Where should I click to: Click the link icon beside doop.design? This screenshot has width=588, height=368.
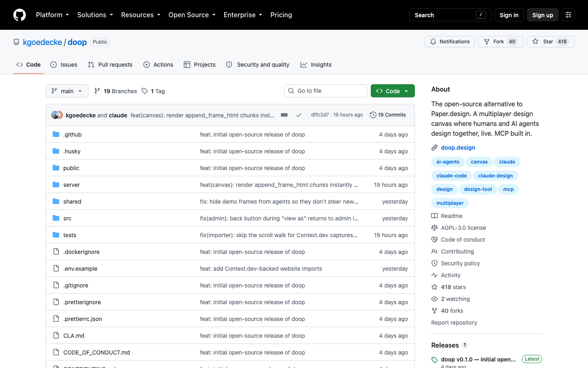[x=434, y=148]
